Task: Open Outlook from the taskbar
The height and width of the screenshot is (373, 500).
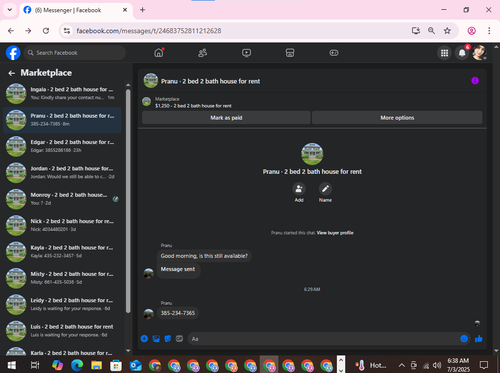Action: 135,365
